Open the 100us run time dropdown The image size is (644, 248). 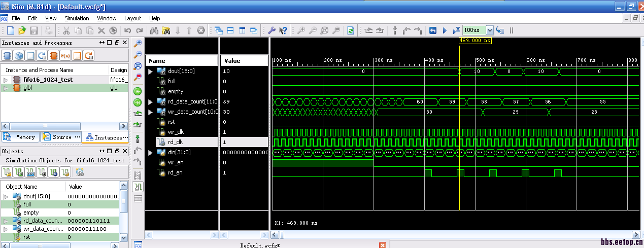click(x=490, y=30)
